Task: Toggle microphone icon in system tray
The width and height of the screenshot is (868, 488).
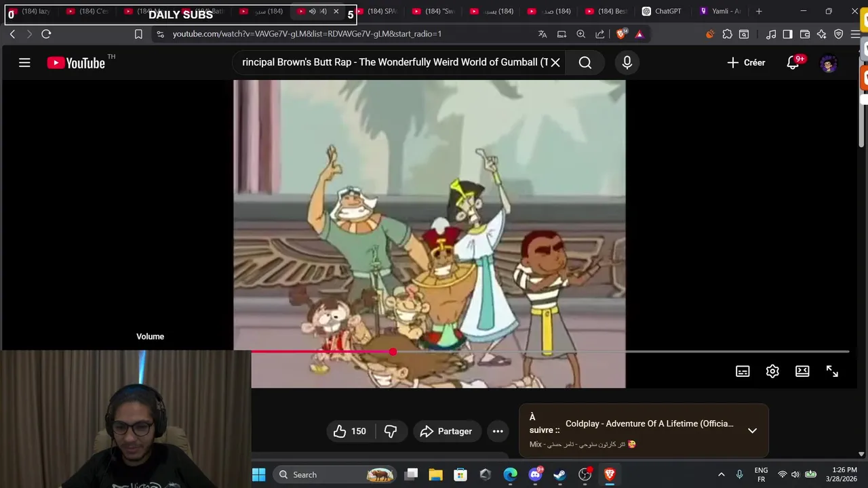Action: click(740, 474)
